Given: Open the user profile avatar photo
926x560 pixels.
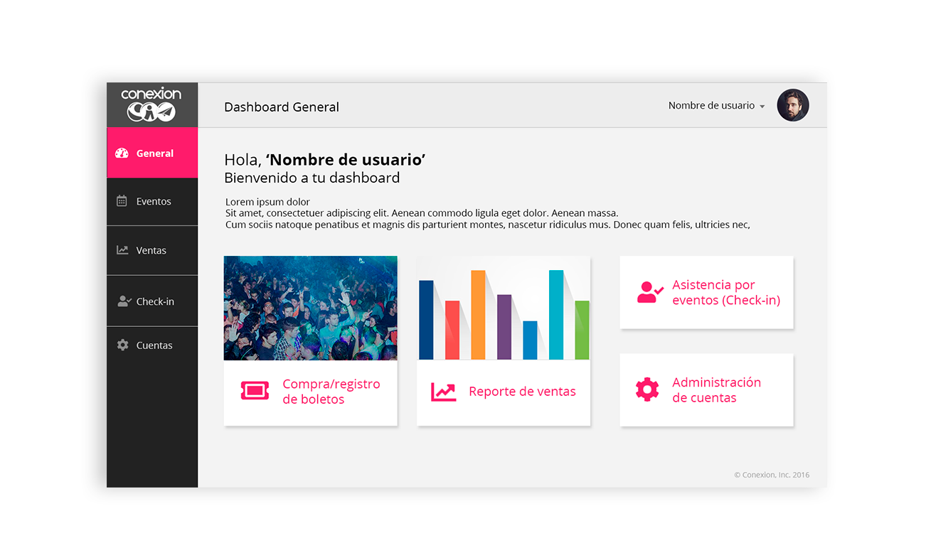Looking at the screenshot, I should pyautogui.click(x=792, y=105).
